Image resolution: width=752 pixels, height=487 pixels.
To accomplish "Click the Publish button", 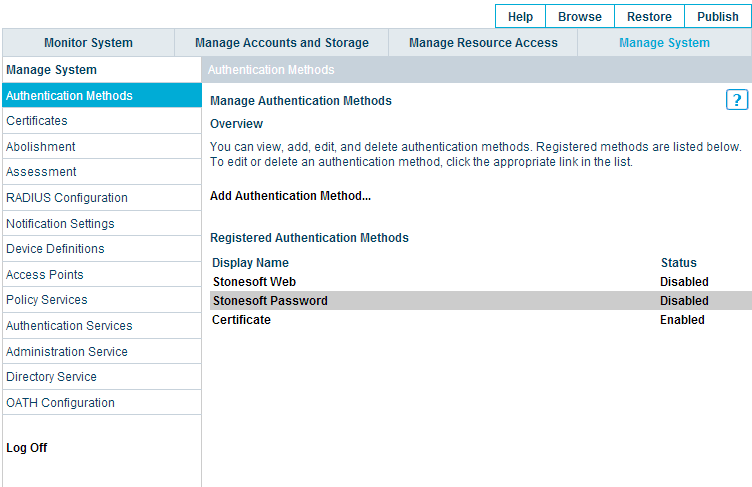I will point(717,17).
